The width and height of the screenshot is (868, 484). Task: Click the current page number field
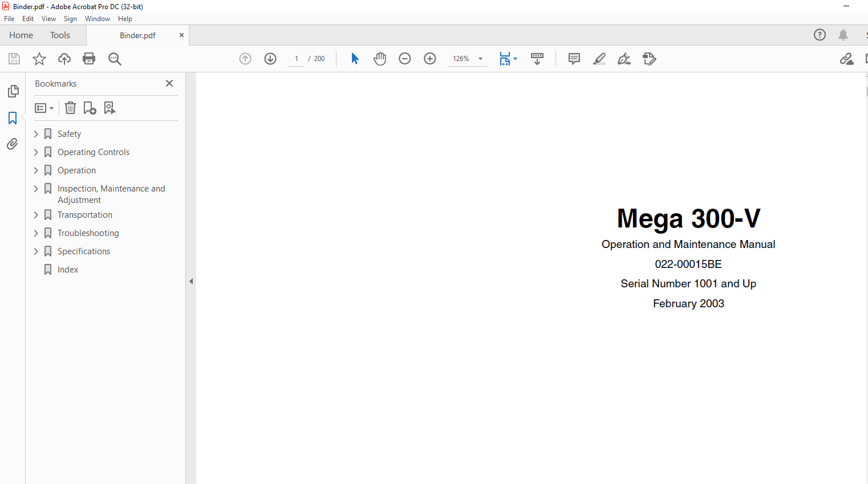(x=297, y=59)
